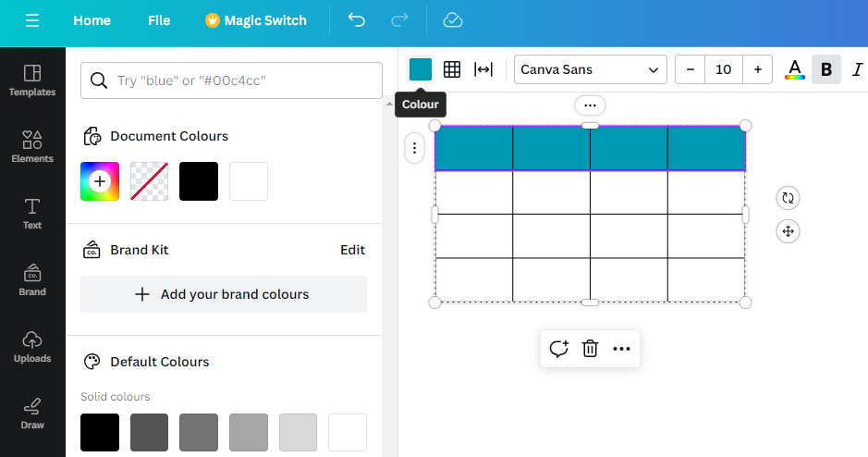868x457 pixels.
Task: Click the Brand Kit heading icon
Action: pos(92,250)
